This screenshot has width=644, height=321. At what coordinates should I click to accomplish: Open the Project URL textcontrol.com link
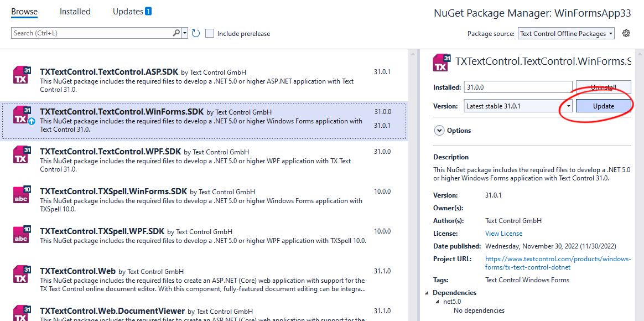coord(558,263)
